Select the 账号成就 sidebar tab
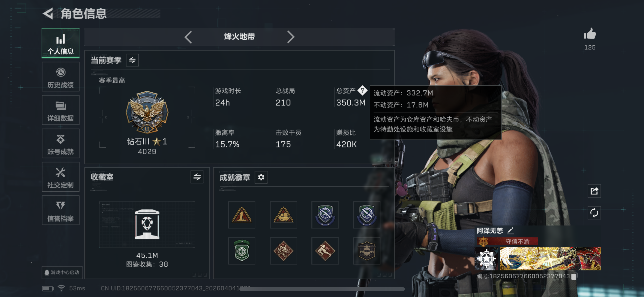Image resolution: width=644 pixels, height=297 pixels. coord(60,144)
